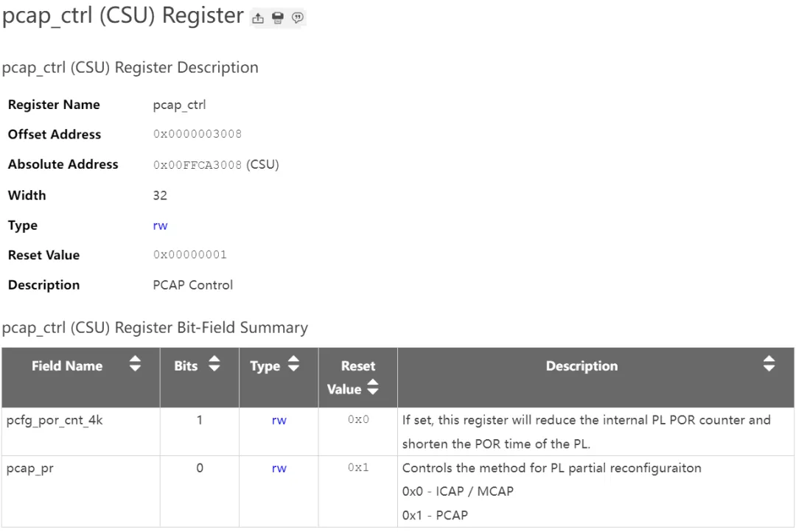Open the rw link for pcfg_por_cnt_4k
The height and width of the screenshot is (532, 796).
point(279,420)
